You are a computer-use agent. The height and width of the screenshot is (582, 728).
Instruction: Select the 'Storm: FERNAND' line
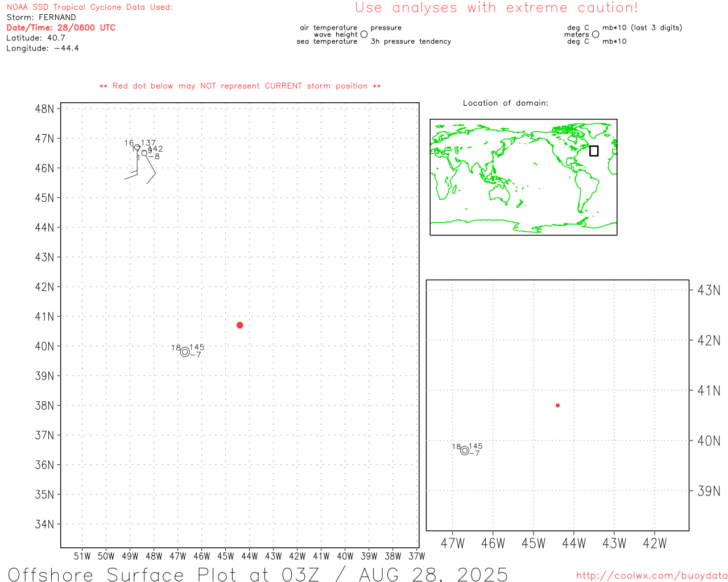tap(41, 18)
